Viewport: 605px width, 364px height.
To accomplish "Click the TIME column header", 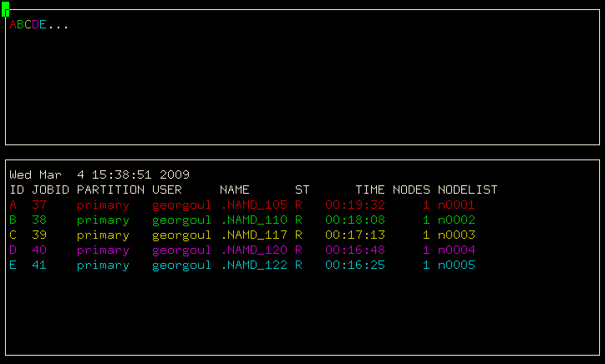I will click(370, 190).
